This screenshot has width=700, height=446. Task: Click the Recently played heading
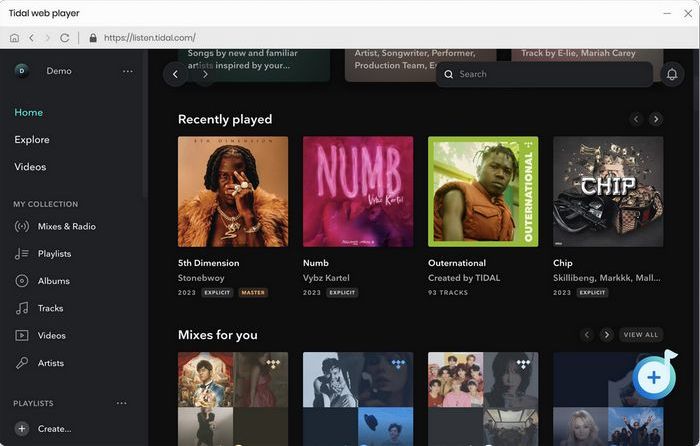pyautogui.click(x=225, y=119)
